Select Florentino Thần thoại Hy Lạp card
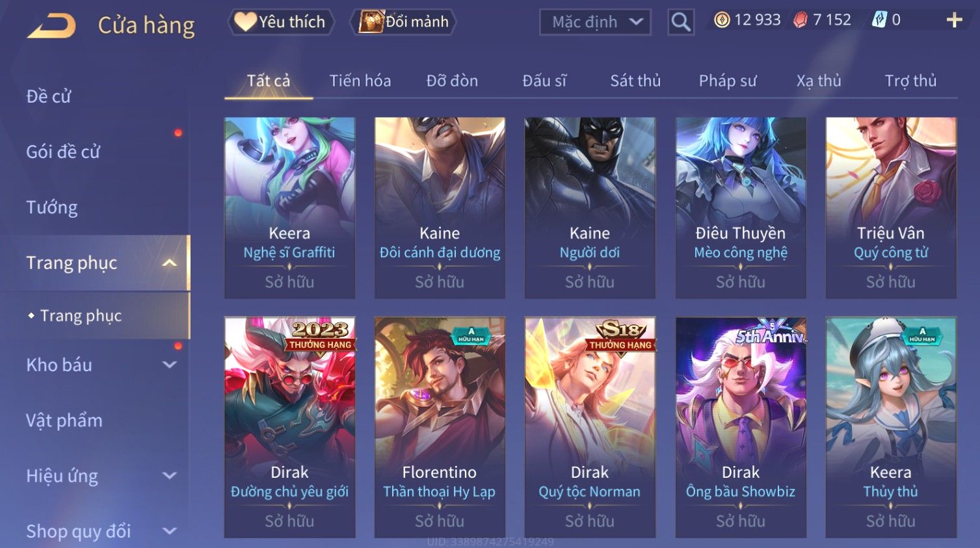 click(440, 427)
